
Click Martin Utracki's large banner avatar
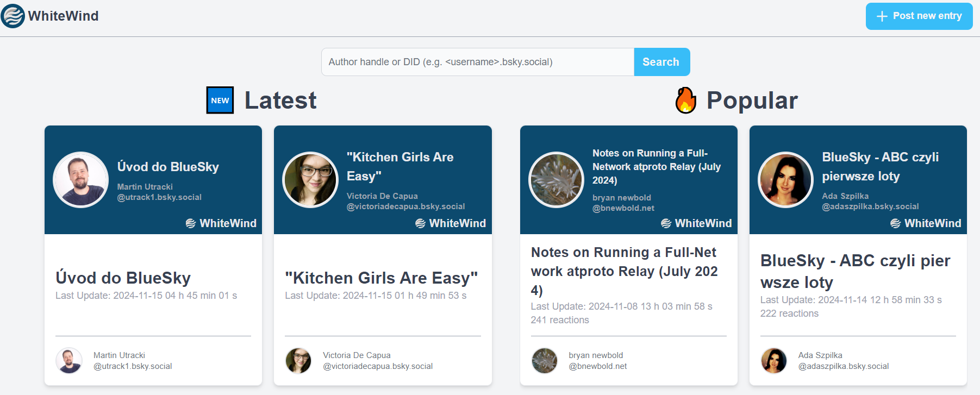(80, 179)
